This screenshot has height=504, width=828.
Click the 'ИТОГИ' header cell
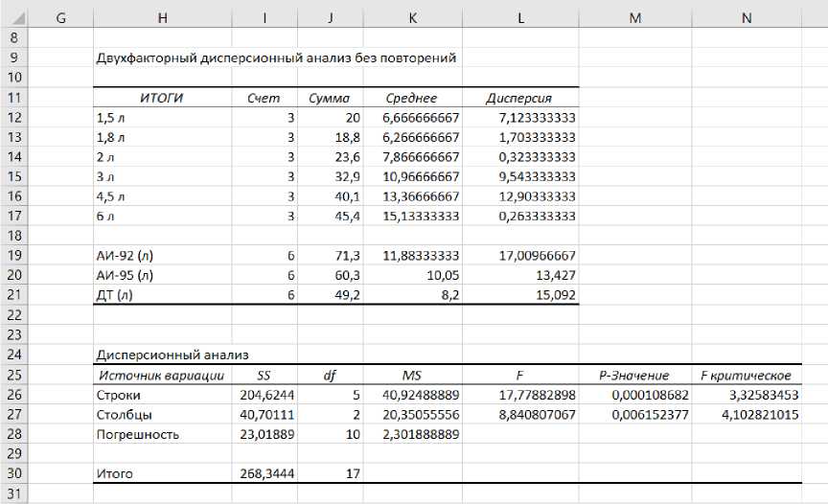[161, 98]
